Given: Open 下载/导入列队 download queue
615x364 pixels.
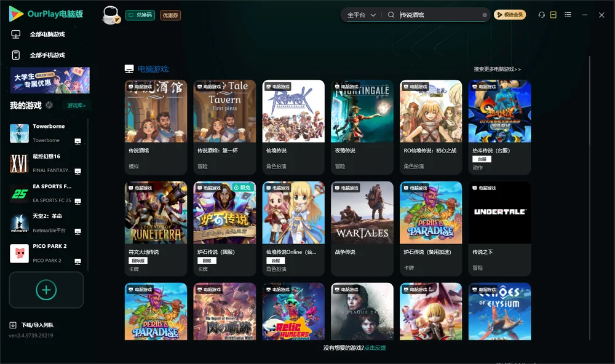Looking at the screenshot, I should coord(38,325).
